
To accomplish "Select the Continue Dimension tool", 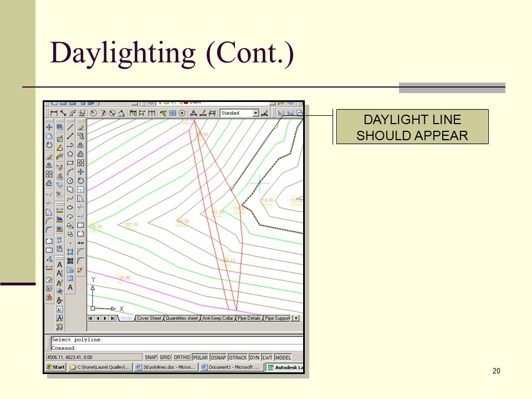I will (151, 113).
